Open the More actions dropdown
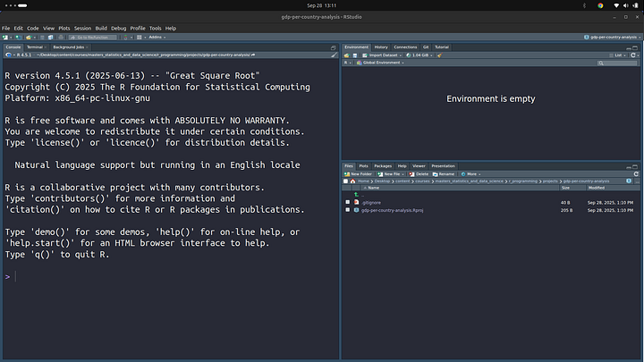The width and height of the screenshot is (644, 362). (470, 174)
